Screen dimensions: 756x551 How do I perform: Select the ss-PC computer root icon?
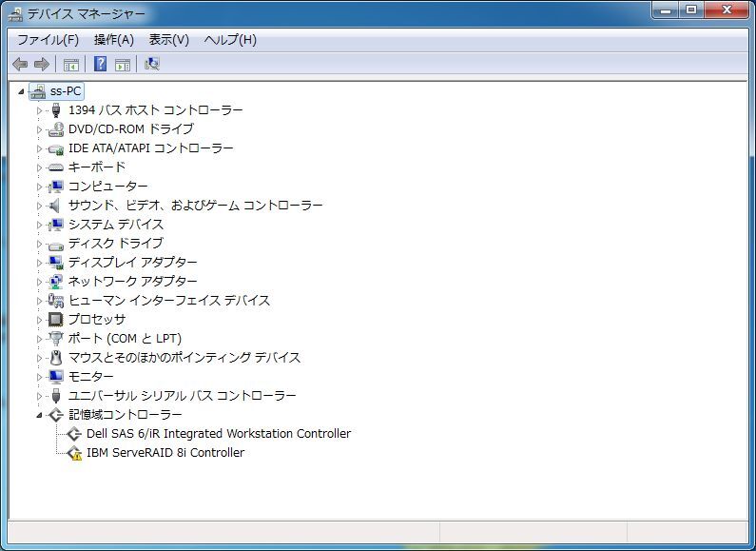[x=38, y=91]
